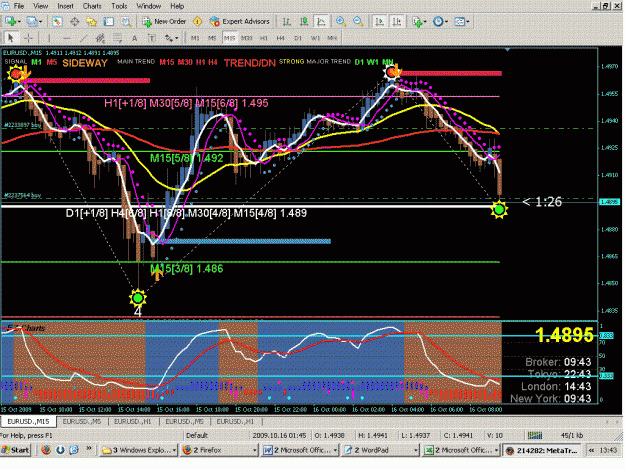Open the Navigator favorites icon
The height and width of the screenshot is (469, 625).
[x=91, y=22]
